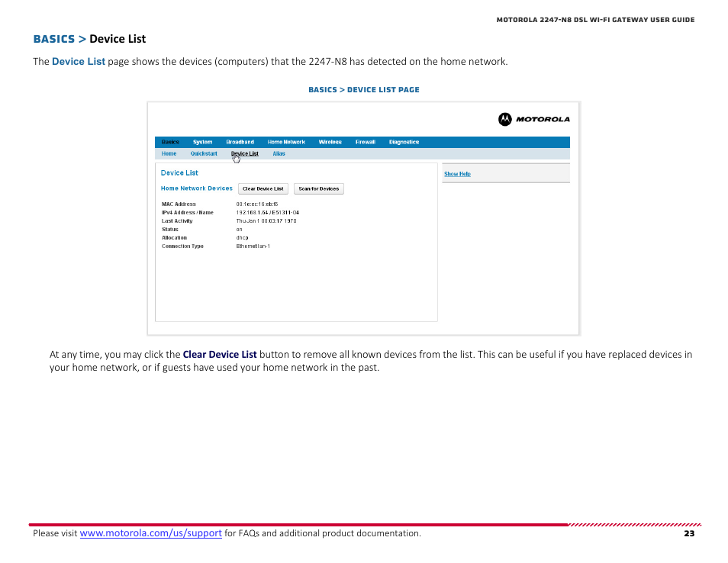Click the Home Network Devices heading

(x=196, y=188)
